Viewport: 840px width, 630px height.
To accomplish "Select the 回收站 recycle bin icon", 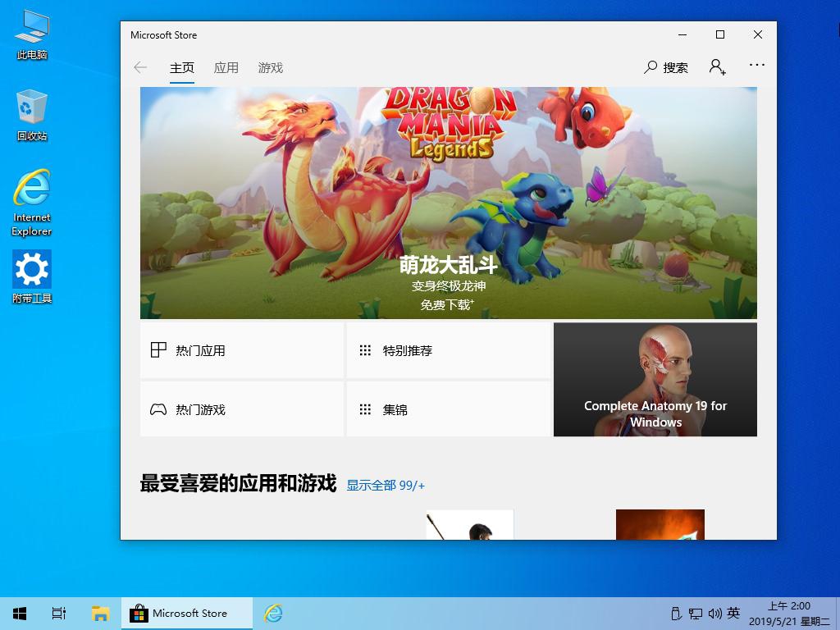I will (32, 115).
